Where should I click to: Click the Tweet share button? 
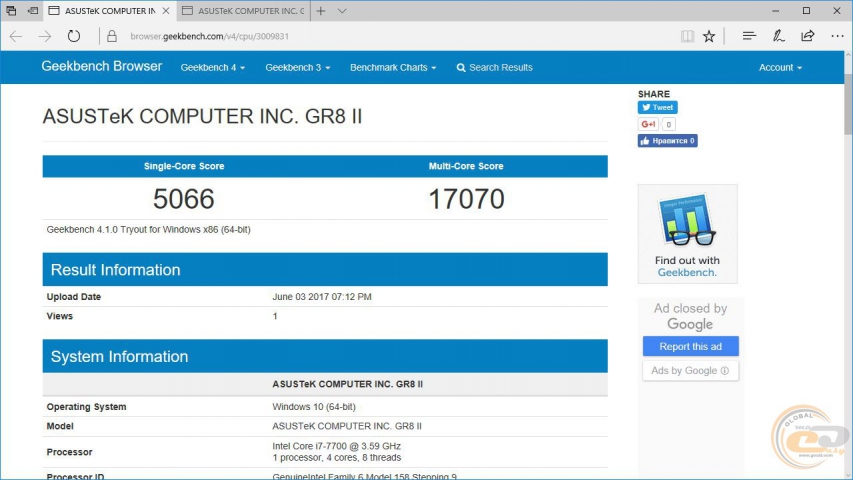coord(658,107)
